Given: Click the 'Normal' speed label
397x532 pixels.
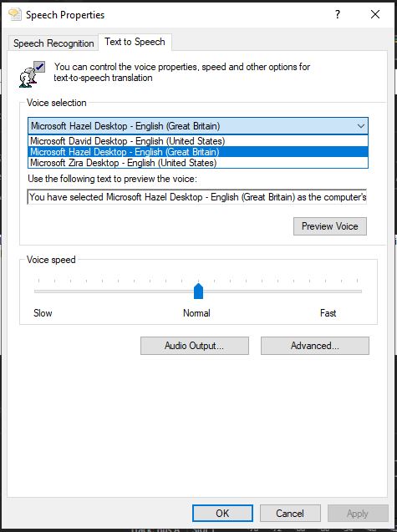Looking at the screenshot, I should [196, 313].
